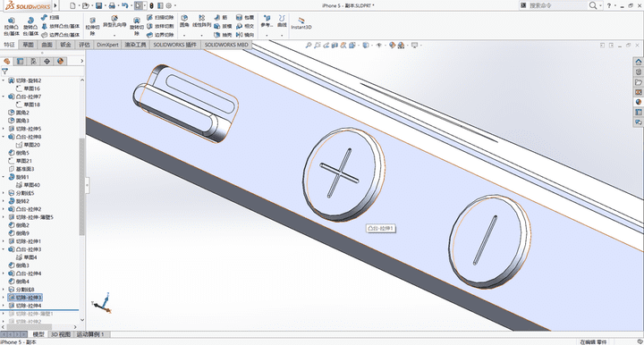The height and width of the screenshot is (345, 644).
Task: Switch to the DisplayManager sphere tab
Action: (x=61, y=61)
